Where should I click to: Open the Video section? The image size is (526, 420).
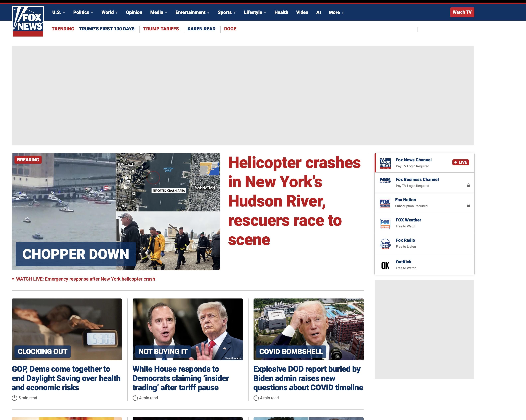pos(302,12)
